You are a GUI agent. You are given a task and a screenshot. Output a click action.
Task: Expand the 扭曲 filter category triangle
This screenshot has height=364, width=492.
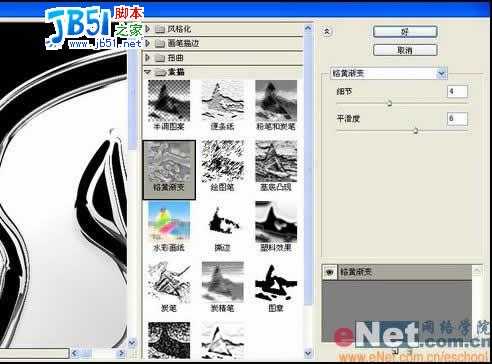(147, 58)
